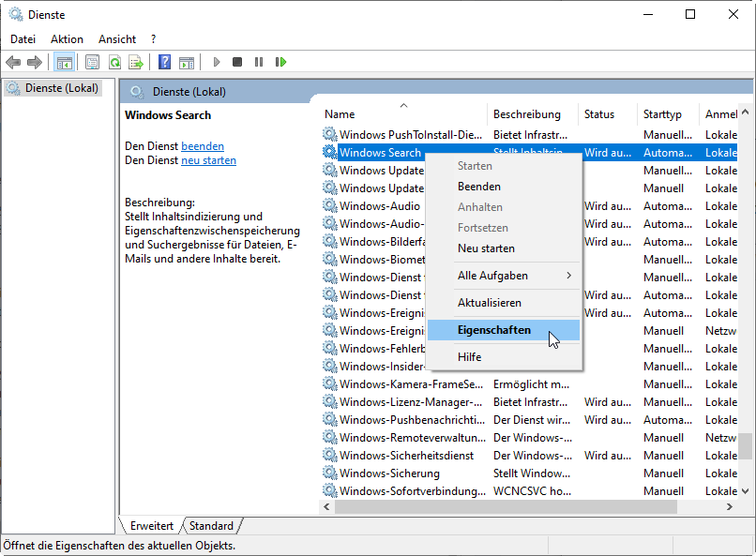Stop the service using the toolbar stop icon
This screenshot has width=756, height=556.
click(237, 62)
